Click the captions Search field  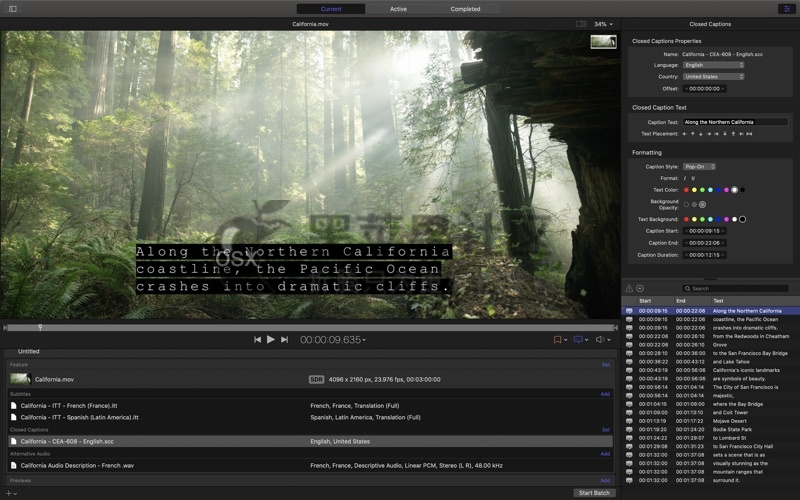coord(735,288)
